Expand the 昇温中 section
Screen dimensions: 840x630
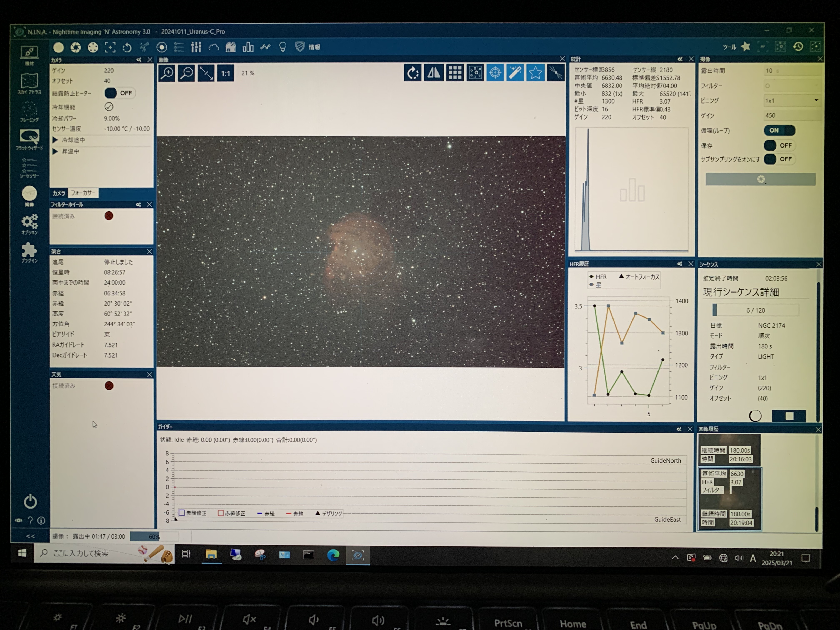(x=55, y=151)
